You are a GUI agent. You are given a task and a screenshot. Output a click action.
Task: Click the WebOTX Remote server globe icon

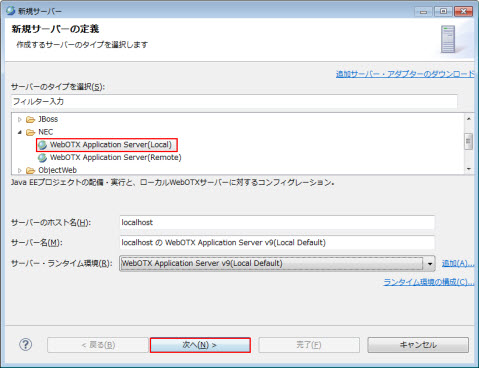[42, 158]
